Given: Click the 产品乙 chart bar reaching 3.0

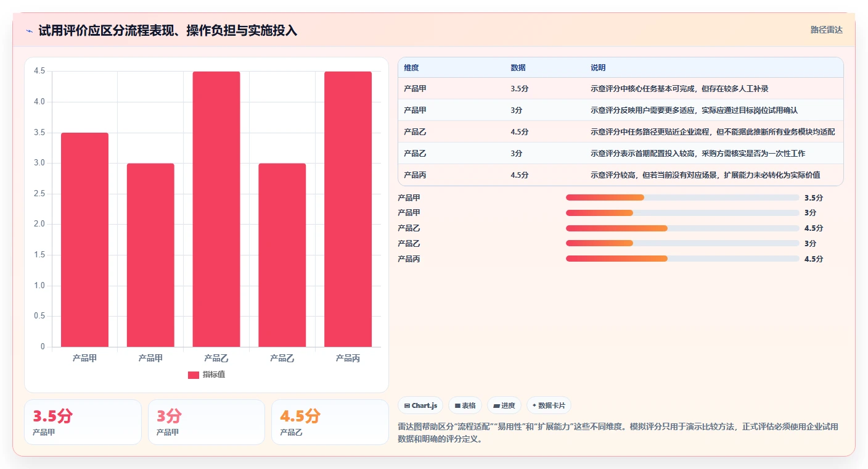Looking at the screenshot, I should tap(282, 255).
